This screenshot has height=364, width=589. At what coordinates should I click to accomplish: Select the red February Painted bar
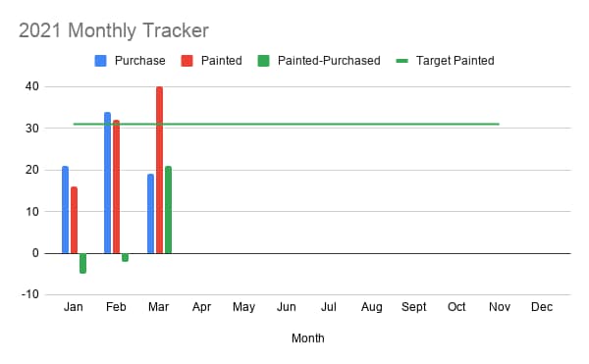click(116, 186)
